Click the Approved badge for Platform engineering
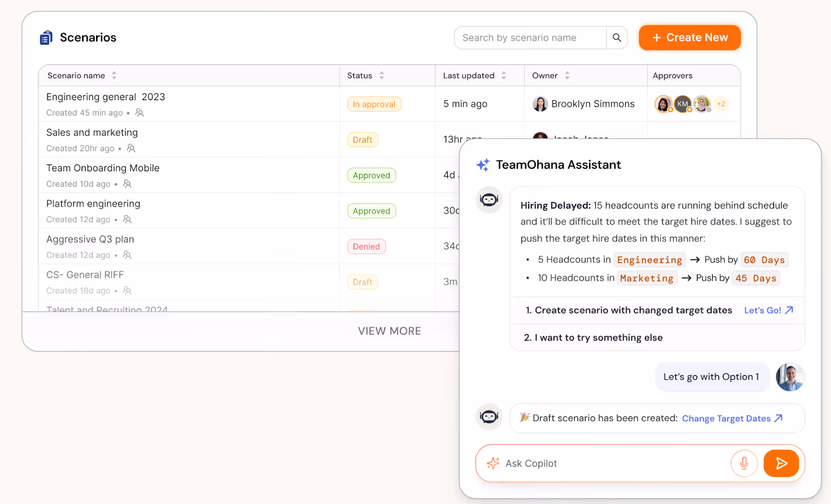 pyautogui.click(x=371, y=211)
